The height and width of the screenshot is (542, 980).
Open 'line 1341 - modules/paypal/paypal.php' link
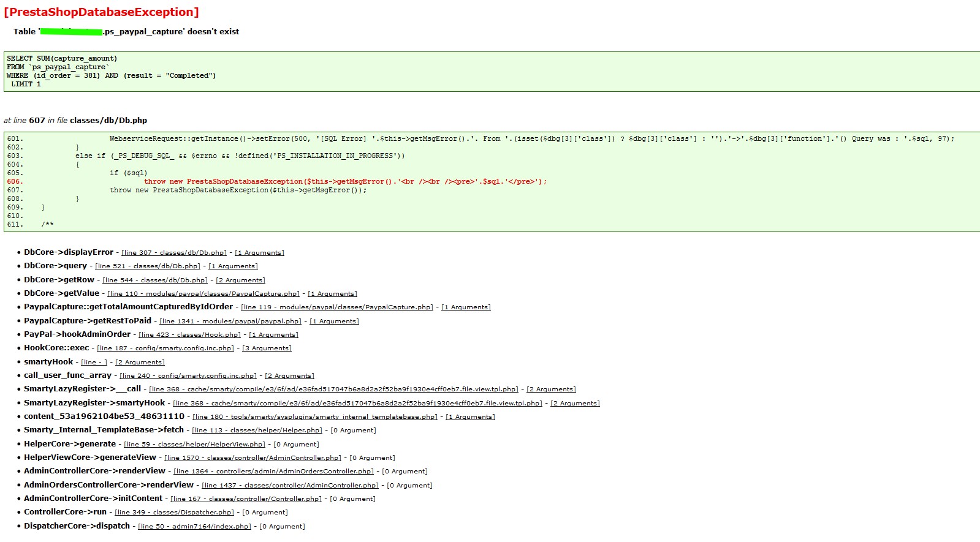230,322
